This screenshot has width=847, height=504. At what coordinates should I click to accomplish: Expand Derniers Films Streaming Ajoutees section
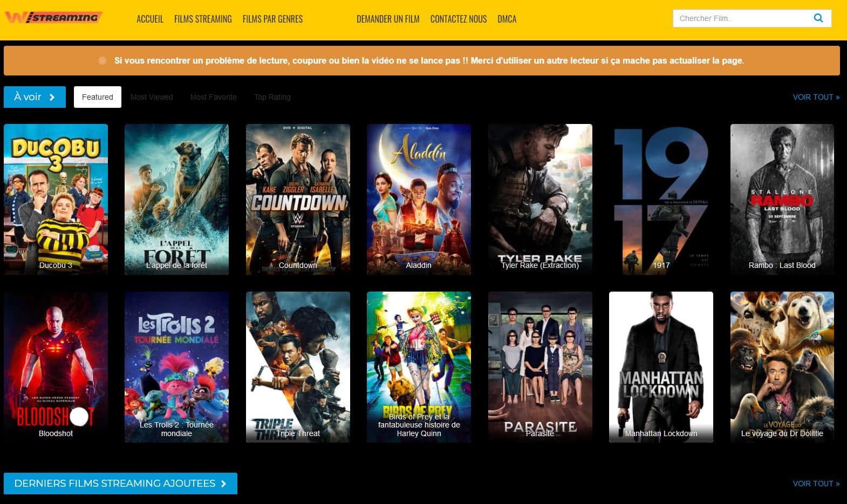click(120, 484)
